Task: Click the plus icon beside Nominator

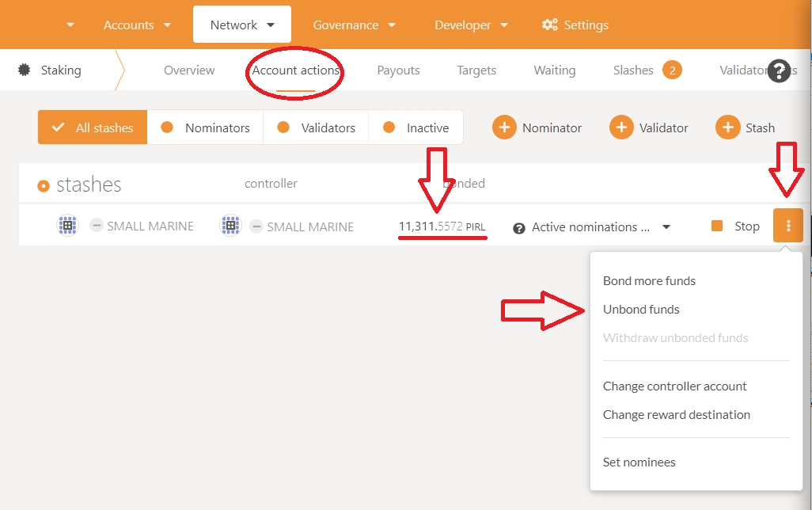Action: [504, 127]
